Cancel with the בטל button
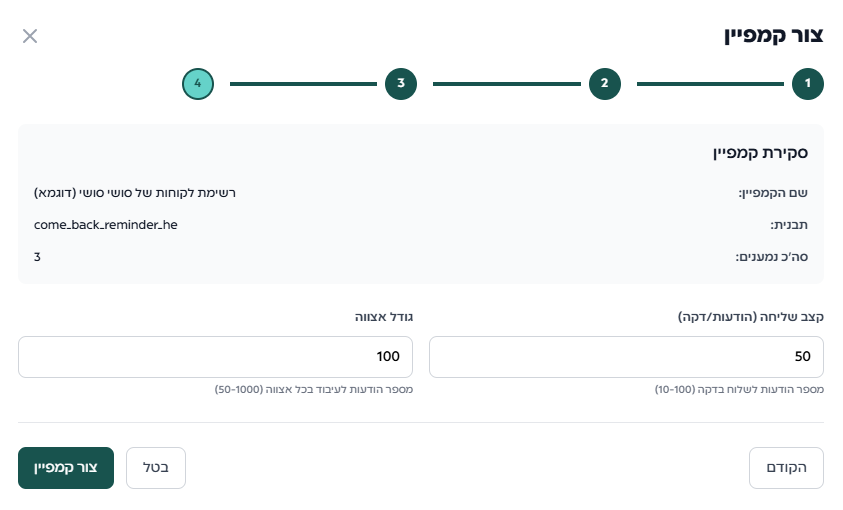 click(x=156, y=468)
